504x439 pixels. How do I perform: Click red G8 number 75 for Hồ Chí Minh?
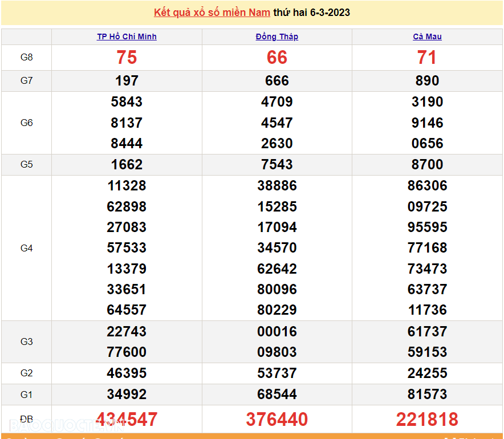(x=127, y=58)
